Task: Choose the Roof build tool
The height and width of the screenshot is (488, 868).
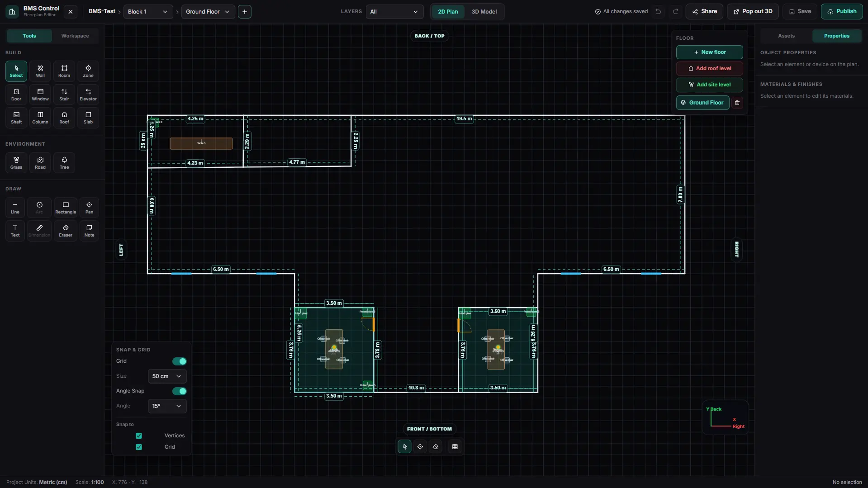Action: (64, 118)
